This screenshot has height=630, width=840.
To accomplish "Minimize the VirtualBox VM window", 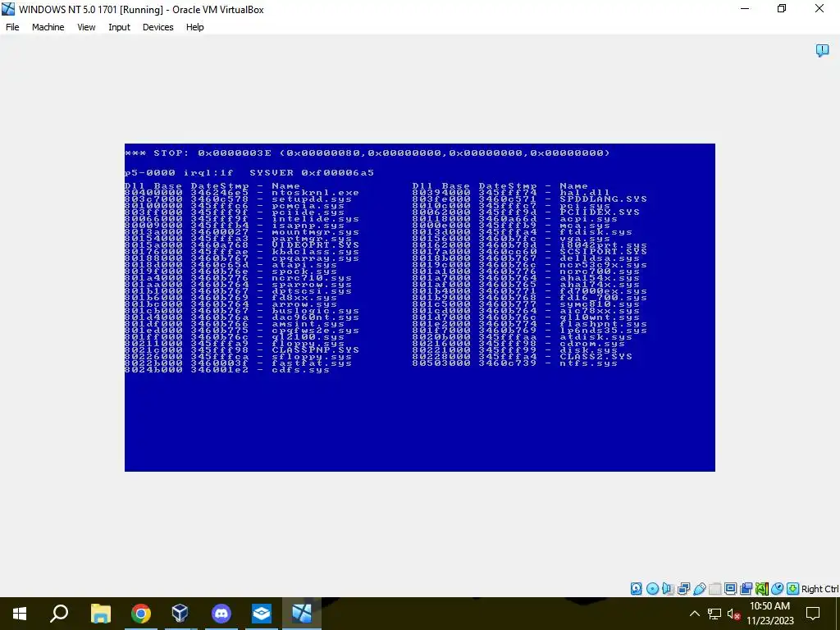I will tap(745, 8).
